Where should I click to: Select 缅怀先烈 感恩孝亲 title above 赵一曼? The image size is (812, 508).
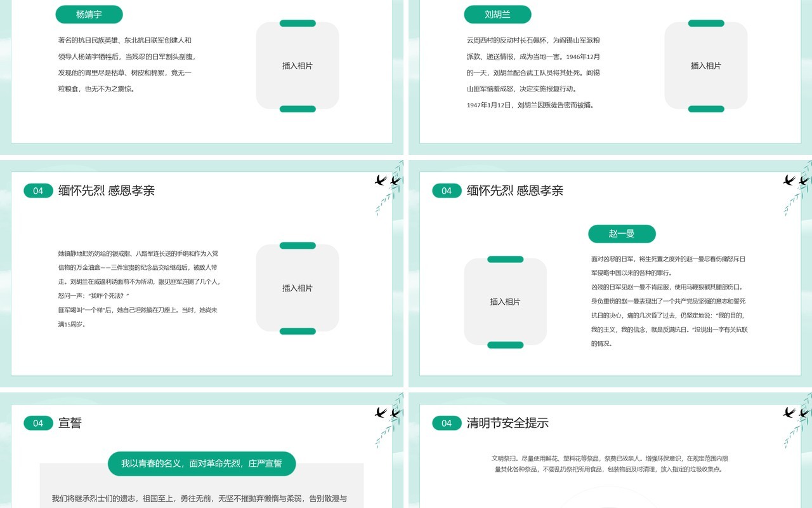tap(515, 190)
